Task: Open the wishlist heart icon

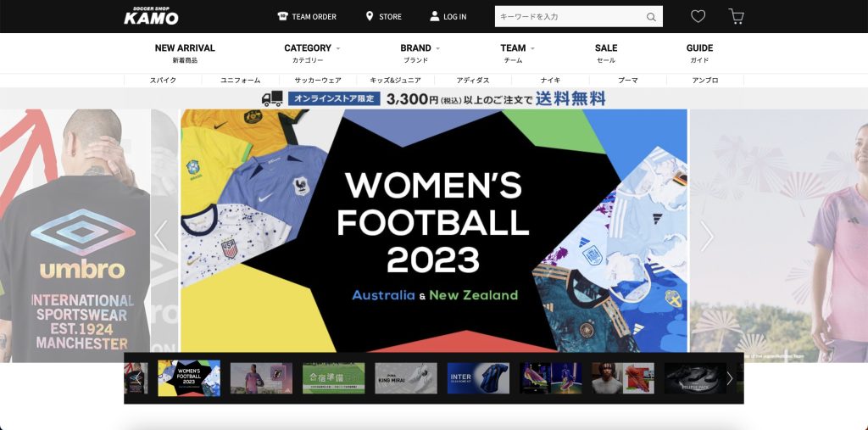Action: (x=698, y=16)
